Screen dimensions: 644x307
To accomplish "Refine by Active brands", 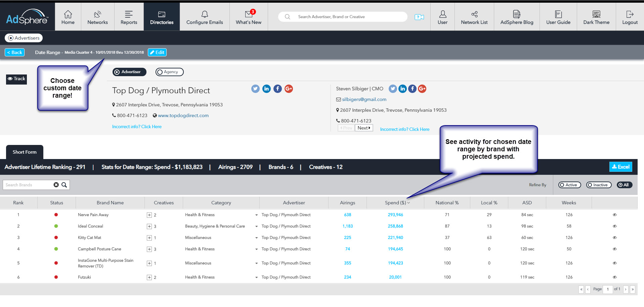I will coord(569,185).
